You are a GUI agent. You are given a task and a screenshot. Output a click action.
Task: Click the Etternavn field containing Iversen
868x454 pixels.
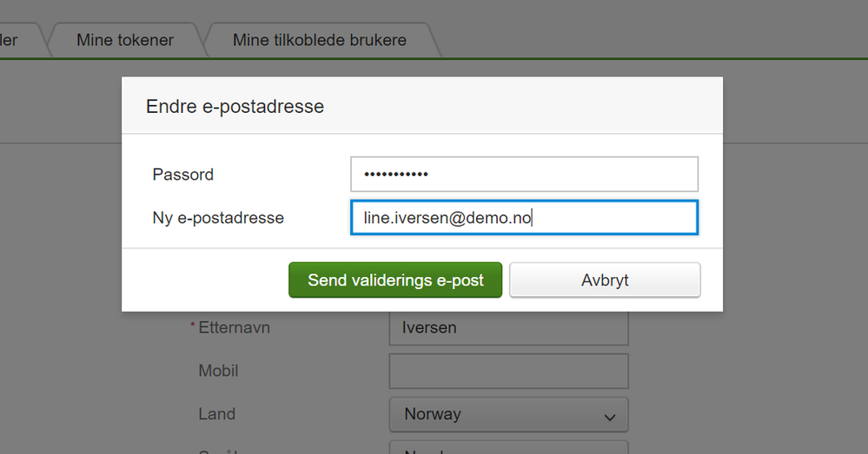[x=508, y=328]
